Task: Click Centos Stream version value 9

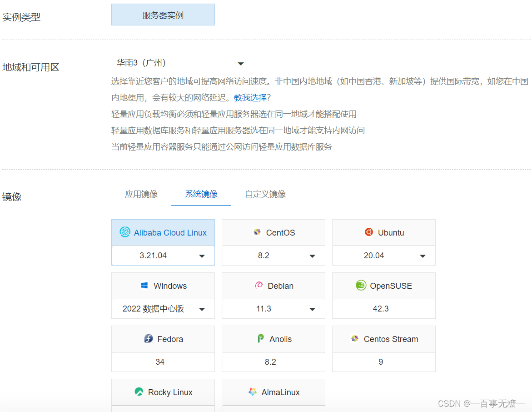Action: point(381,362)
